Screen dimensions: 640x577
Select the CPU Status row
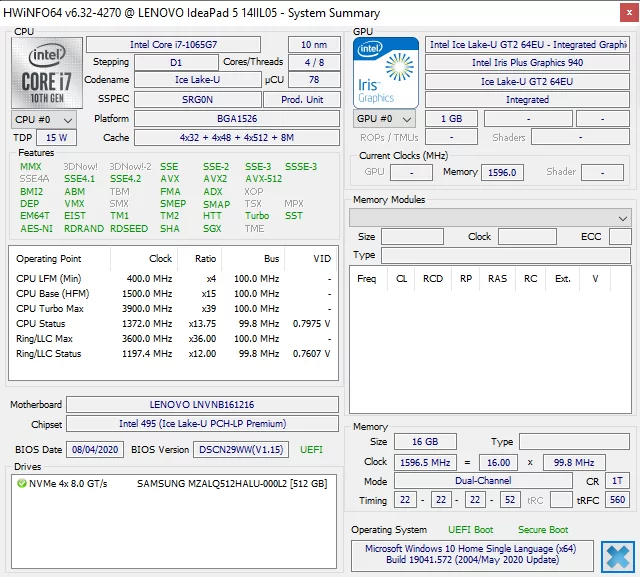point(173,324)
